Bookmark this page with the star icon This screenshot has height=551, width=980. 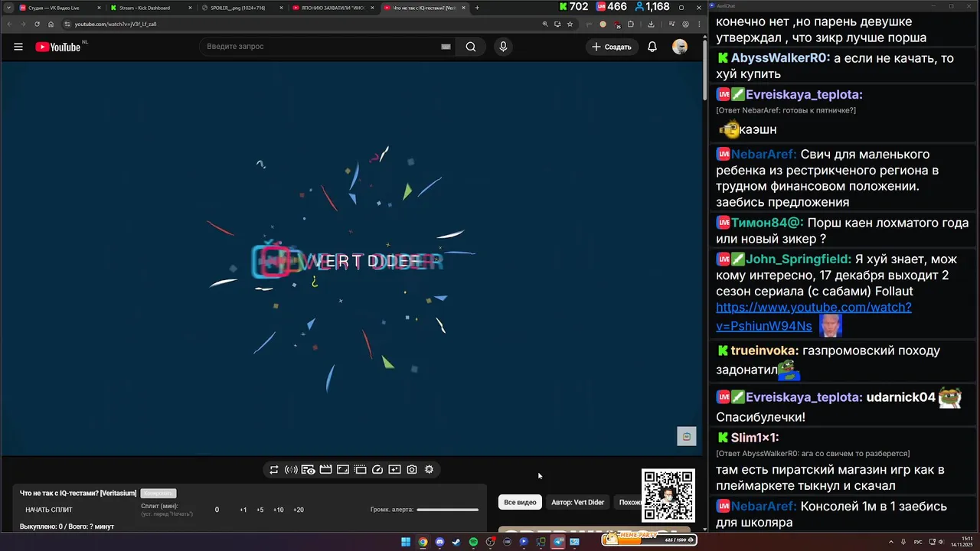[x=570, y=24]
